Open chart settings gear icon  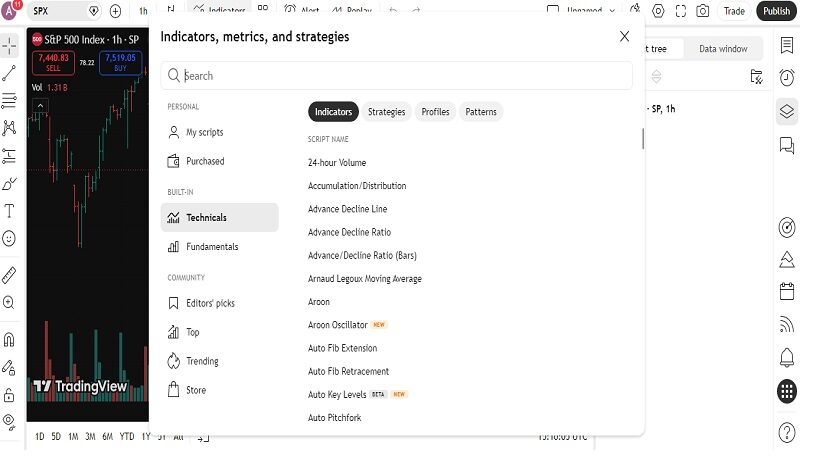point(658,11)
